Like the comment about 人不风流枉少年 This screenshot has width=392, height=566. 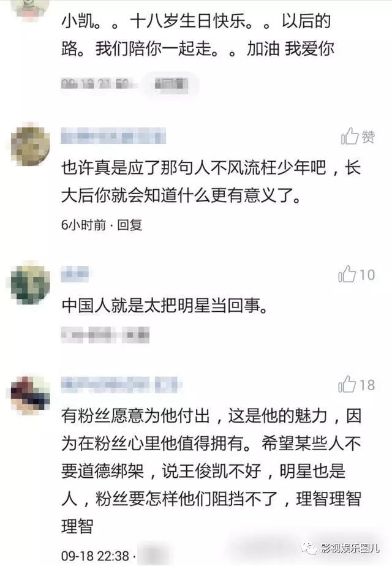358,137
